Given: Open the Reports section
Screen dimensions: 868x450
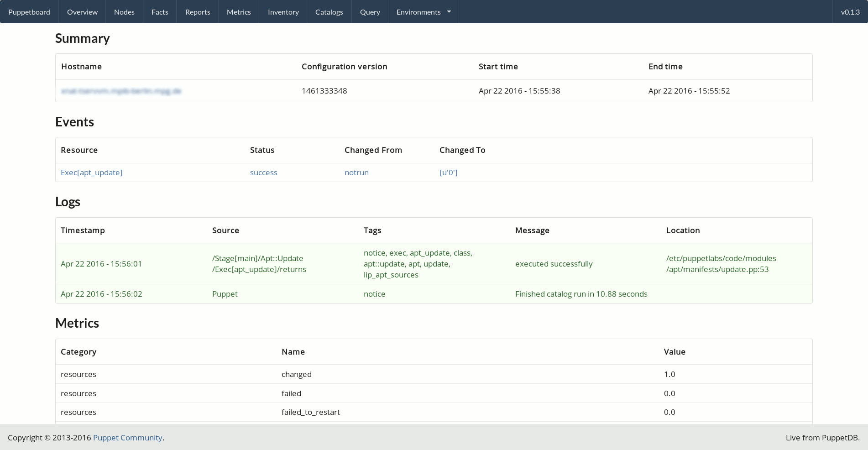Looking at the screenshot, I should coord(198,12).
